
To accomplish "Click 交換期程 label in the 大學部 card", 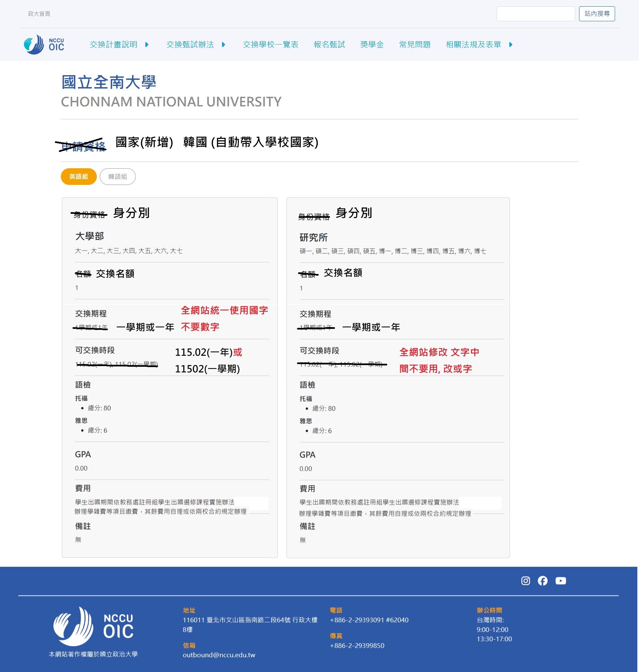I will tap(91, 314).
